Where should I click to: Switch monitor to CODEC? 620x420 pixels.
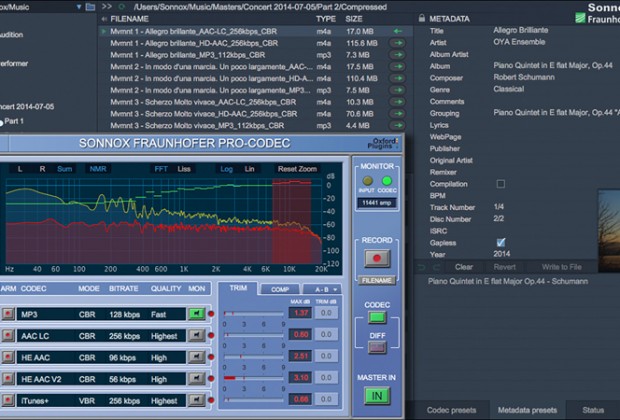(387, 181)
